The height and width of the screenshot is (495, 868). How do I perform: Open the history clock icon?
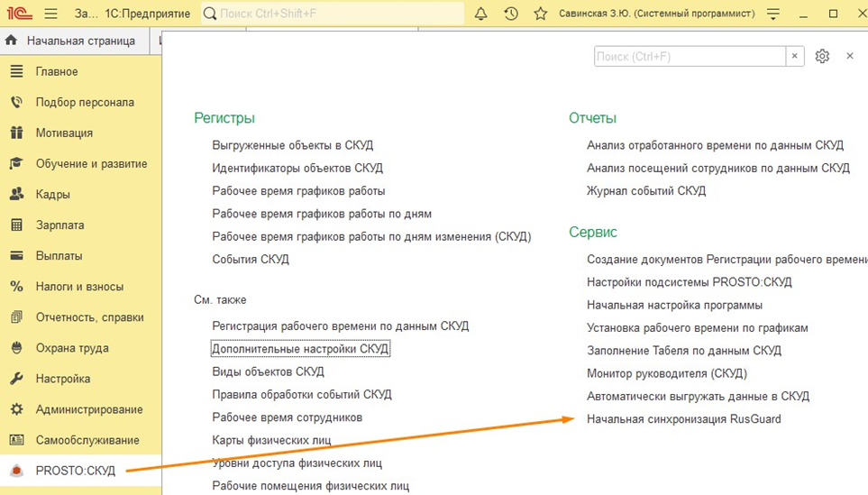click(511, 14)
